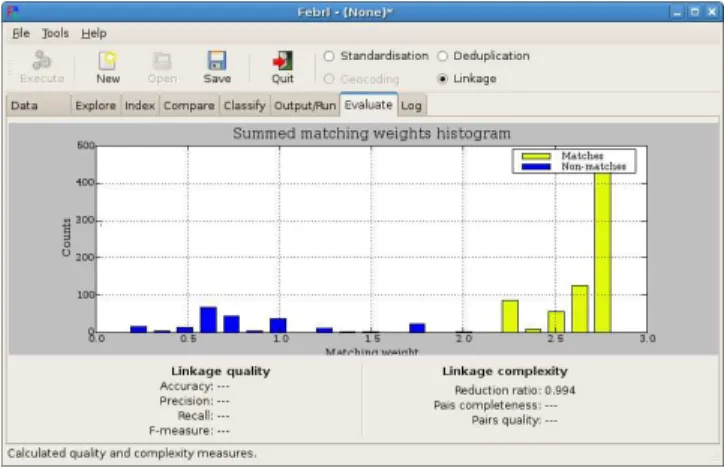Click the tallest yellow histogram bar

[x=603, y=252]
